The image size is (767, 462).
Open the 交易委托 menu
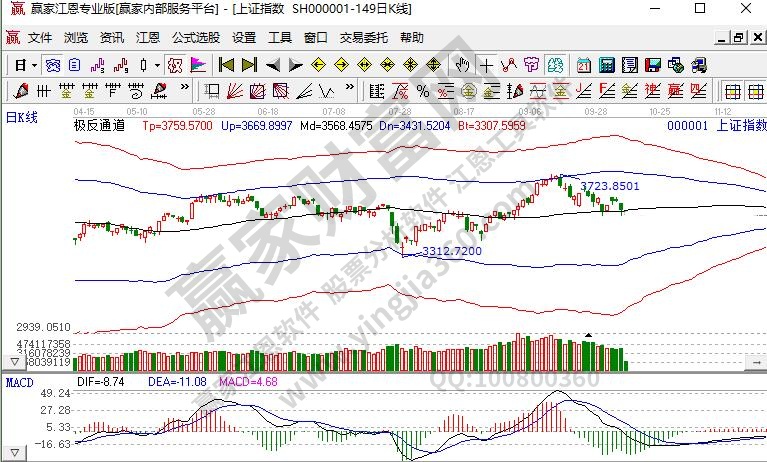point(362,38)
